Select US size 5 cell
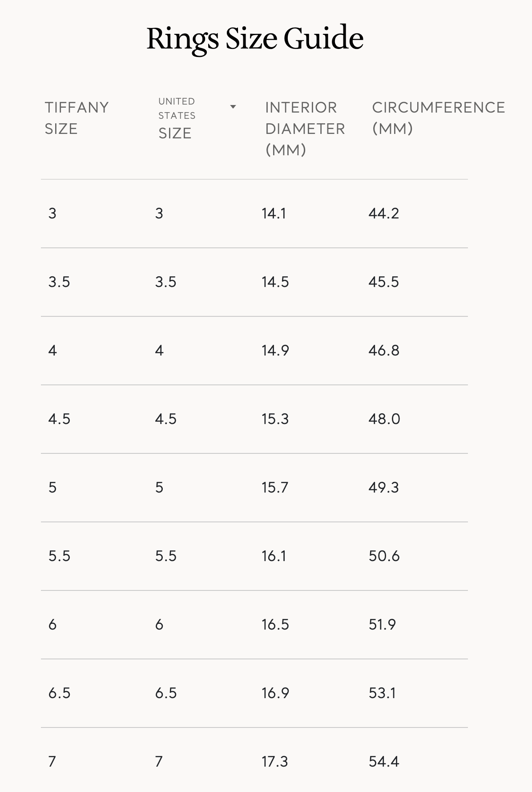 (x=159, y=488)
